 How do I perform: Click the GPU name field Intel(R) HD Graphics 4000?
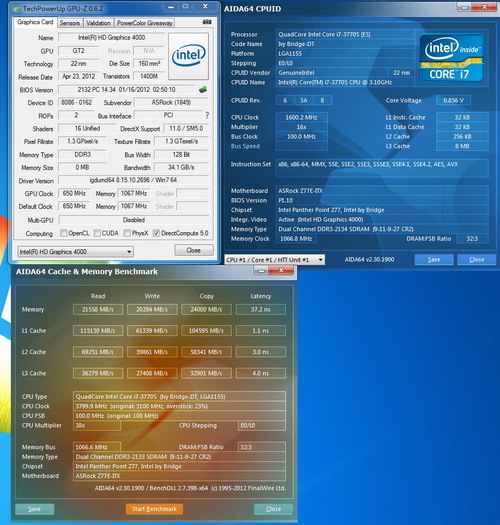(x=112, y=38)
